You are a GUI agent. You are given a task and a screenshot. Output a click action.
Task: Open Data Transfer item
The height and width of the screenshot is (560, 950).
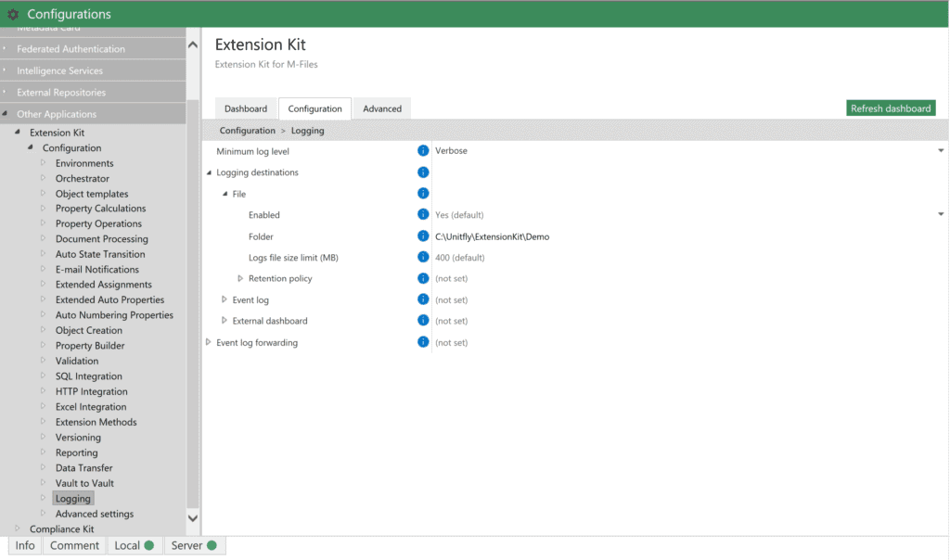[83, 467]
